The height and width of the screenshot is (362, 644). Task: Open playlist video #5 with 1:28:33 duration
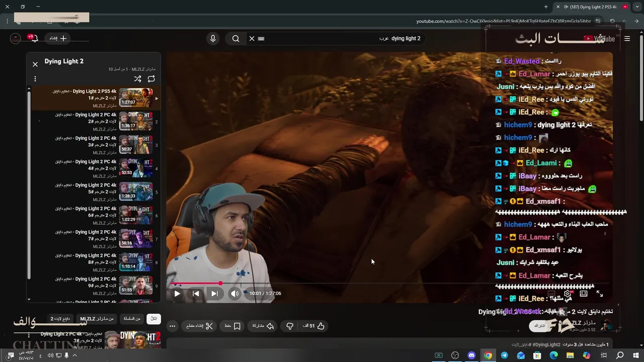click(96, 192)
